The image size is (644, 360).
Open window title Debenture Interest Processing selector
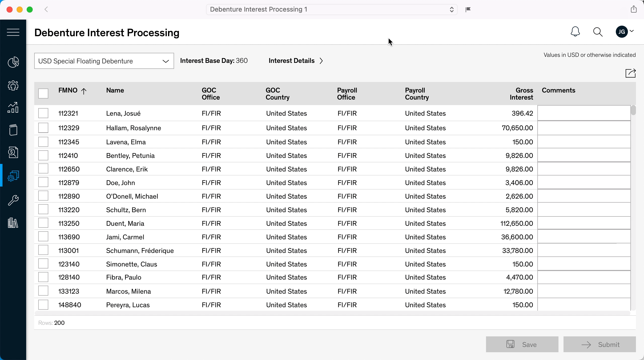[331, 10]
